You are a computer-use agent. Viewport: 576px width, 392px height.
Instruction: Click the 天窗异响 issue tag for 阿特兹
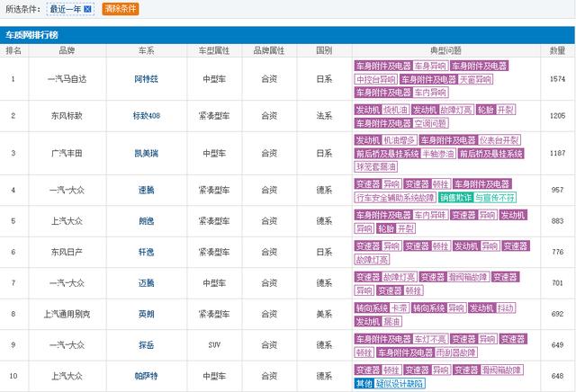coord(475,79)
